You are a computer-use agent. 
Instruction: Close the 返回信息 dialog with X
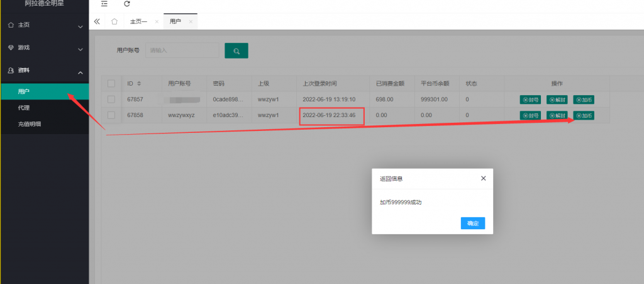coord(483,178)
